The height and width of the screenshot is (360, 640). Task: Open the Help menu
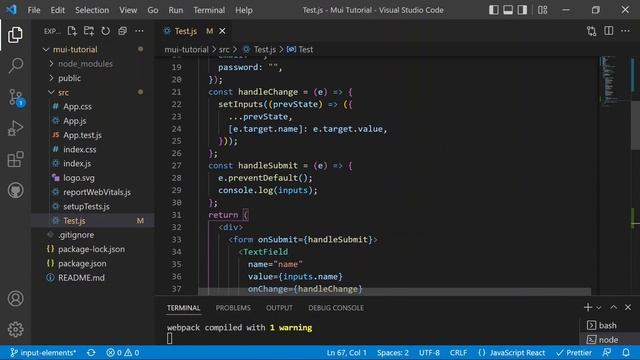pyautogui.click(x=244, y=10)
